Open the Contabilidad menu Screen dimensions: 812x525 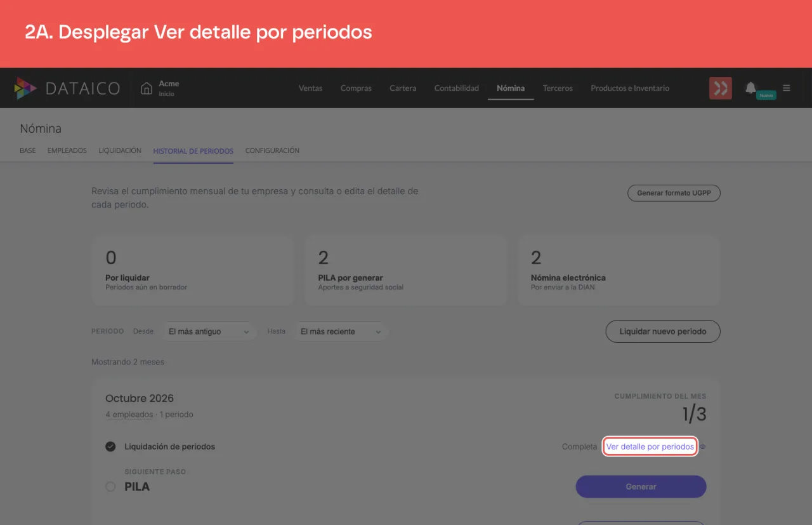pyautogui.click(x=457, y=88)
